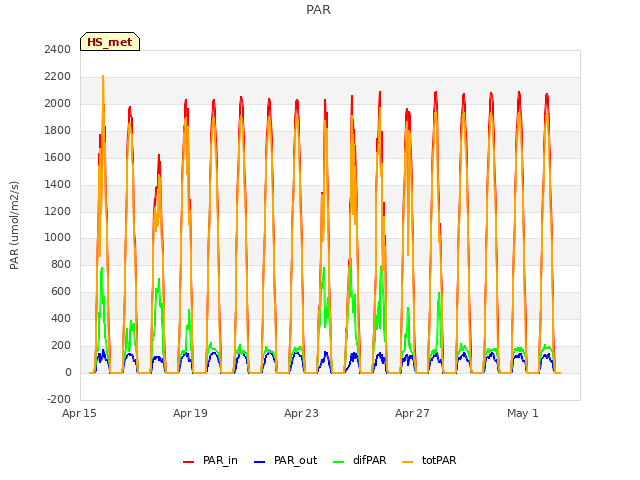Click the PAR_in red legend swatch
The width and height of the screenshot is (640, 480).
click(x=188, y=462)
